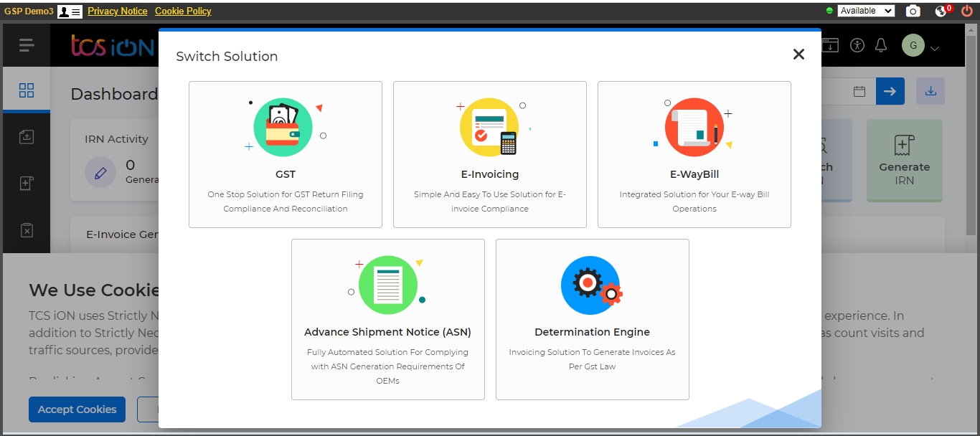Click the Accept Cookies button
Image resolution: width=980 pixels, height=436 pixels.
(77, 409)
